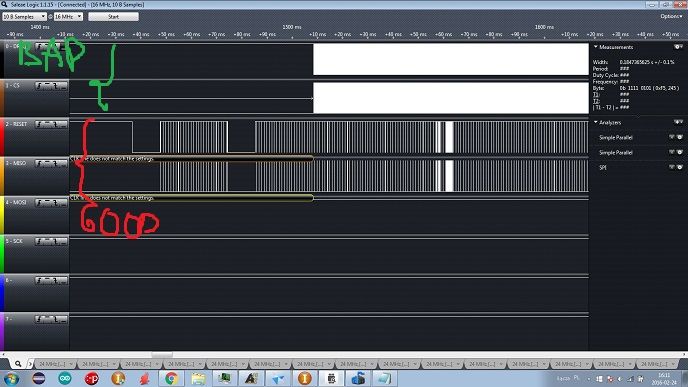Screen dimensions: 688x387
Task: Click the 1400 ms time ruler label
Action: point(40,27)
